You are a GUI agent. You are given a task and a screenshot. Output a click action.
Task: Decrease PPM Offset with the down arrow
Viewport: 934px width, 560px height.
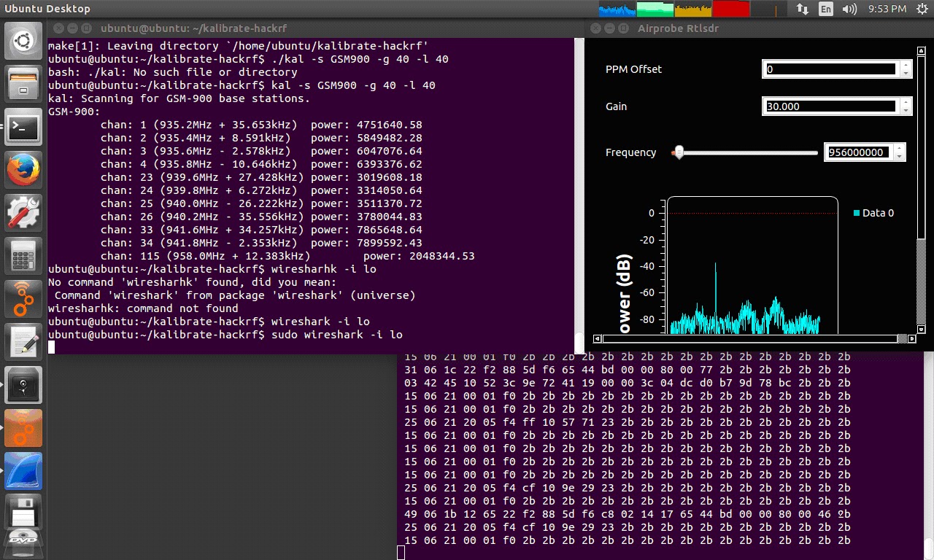point(906,74)
